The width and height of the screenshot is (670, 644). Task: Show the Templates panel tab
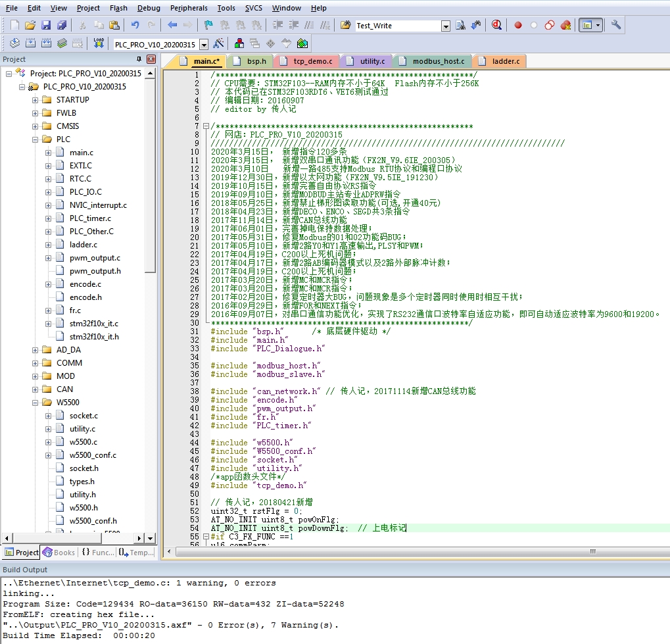(136, 553)
